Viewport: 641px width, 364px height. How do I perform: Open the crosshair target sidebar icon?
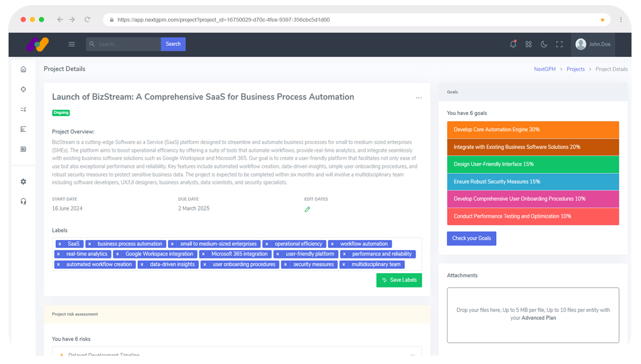point(23,90)
